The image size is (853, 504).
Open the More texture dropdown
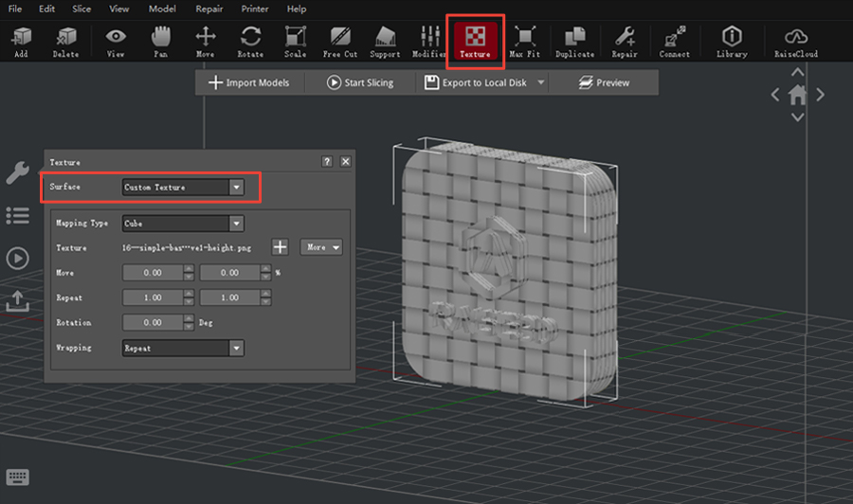point(321,247)
